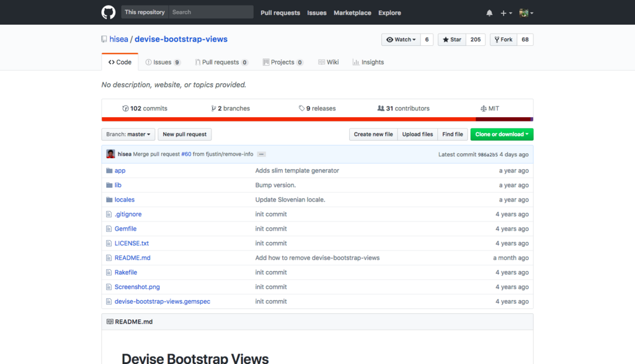The image size is (635, 364).
Task: Open Issues in top navigation
Action: point(317,13)
